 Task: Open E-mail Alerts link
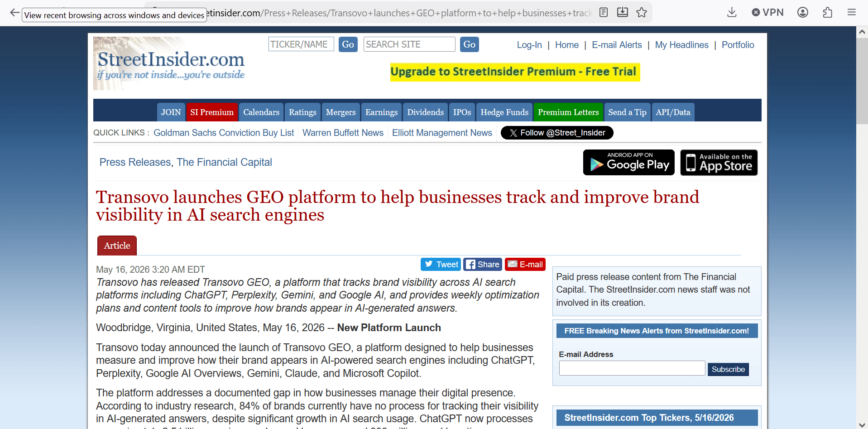pos(617,45)
